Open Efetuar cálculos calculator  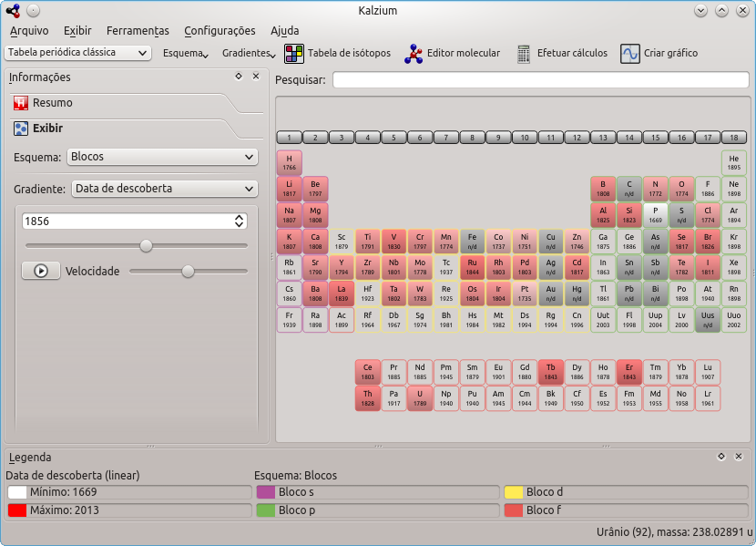(562, 54)
